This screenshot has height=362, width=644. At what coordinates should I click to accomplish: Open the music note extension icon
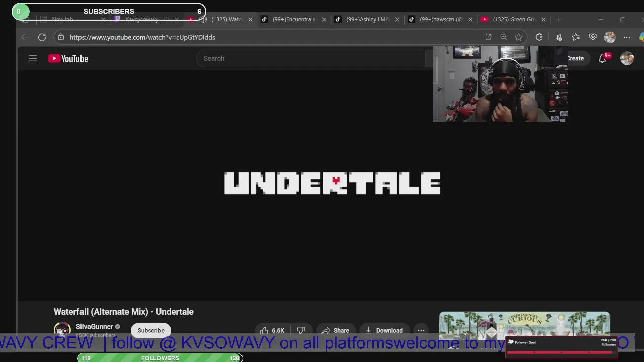[x=559, y=37]
